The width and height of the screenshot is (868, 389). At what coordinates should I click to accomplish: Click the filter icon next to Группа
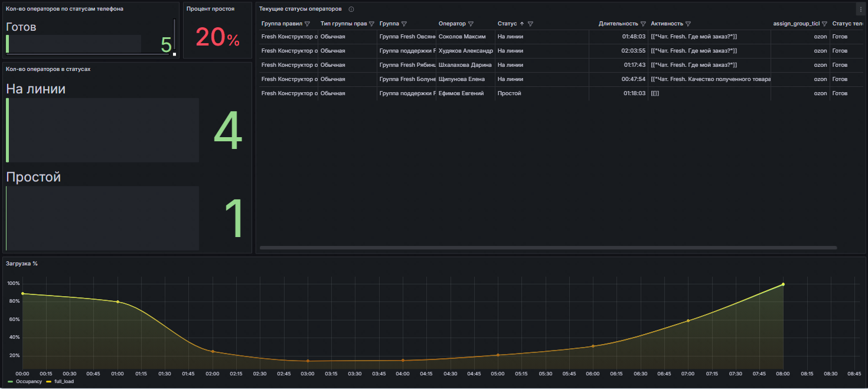(404, 24)
